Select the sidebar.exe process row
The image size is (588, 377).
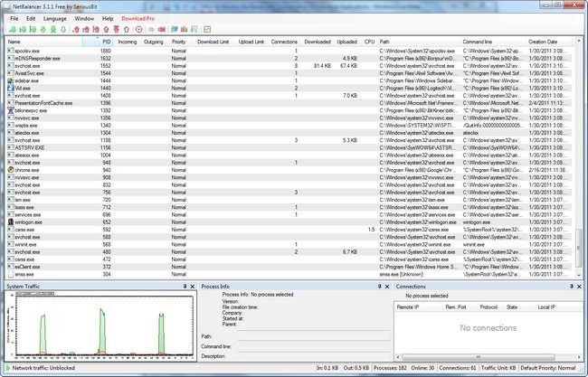(289, 80)
